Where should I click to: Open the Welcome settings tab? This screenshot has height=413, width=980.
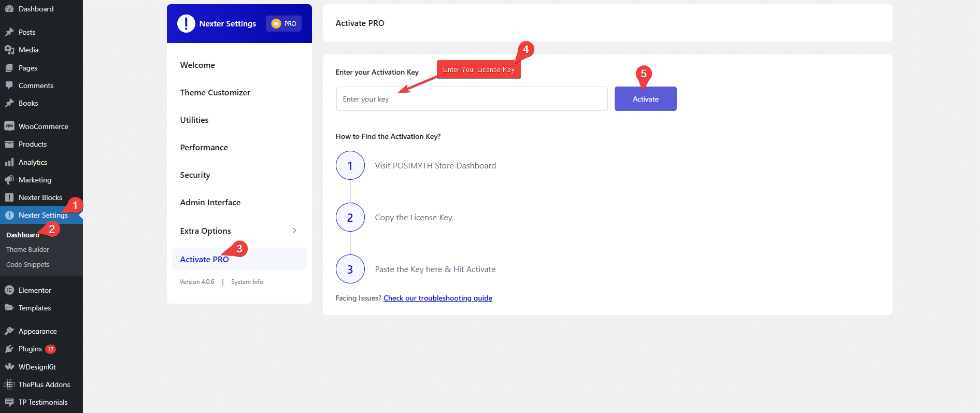click(x=197, y=65)
